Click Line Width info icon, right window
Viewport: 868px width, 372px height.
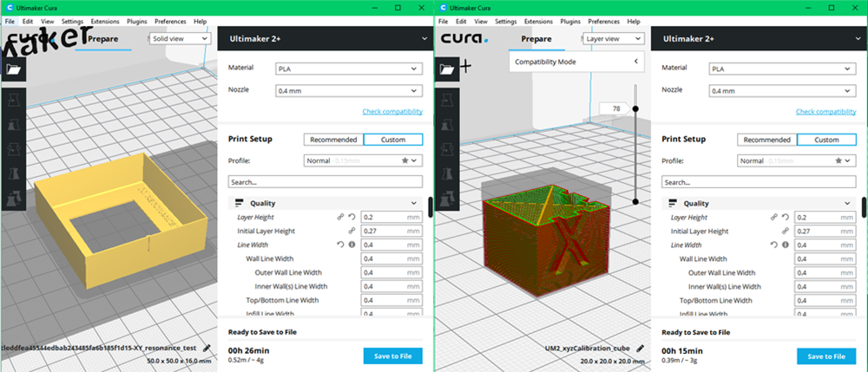coord(785,245)
